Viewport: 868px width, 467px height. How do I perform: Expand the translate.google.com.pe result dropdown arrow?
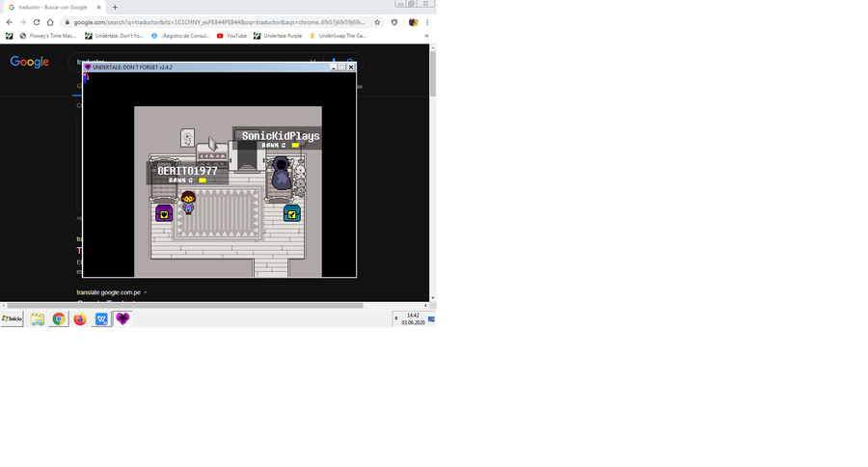pos(145,292)
